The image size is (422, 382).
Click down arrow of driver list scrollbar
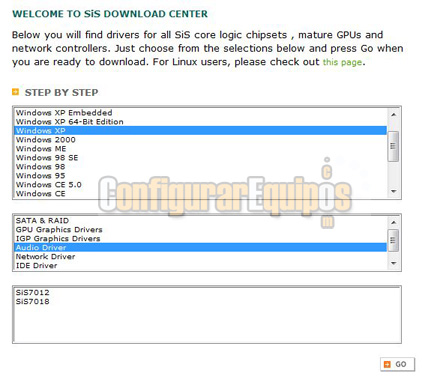click(x=393, y=263)
